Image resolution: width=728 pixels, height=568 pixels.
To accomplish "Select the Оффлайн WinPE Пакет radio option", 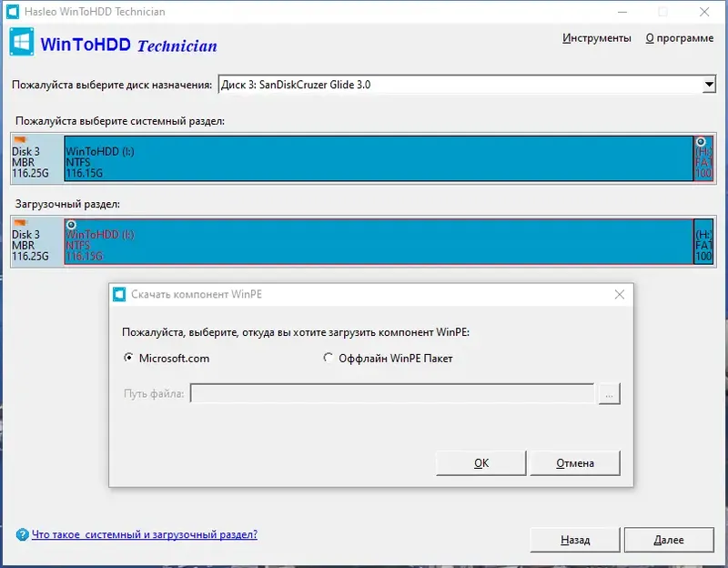I will (x=328, y=358).
